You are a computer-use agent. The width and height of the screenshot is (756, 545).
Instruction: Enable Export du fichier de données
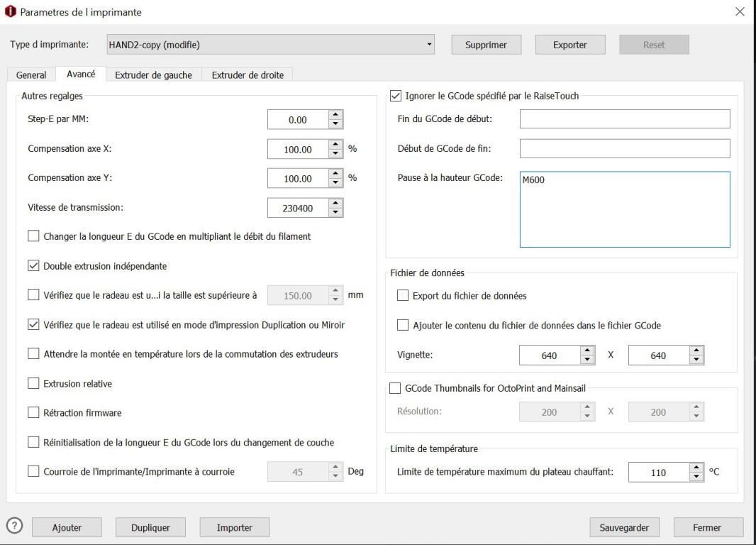point(403,295)
